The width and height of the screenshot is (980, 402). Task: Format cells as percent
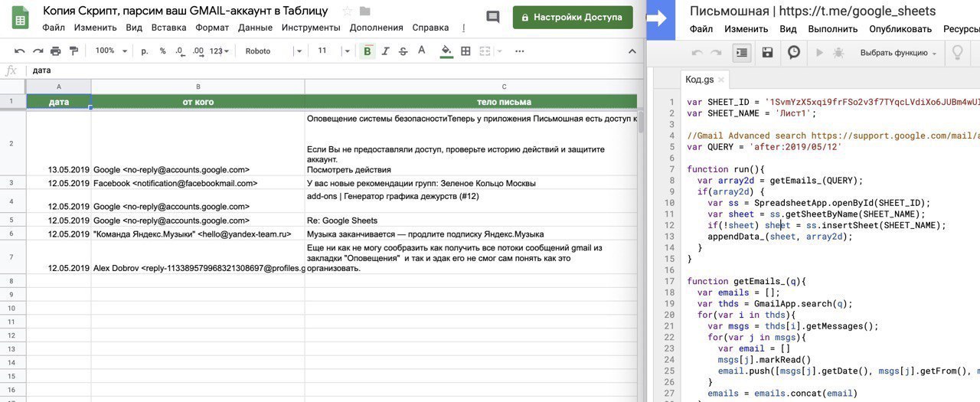coord(162,51)
